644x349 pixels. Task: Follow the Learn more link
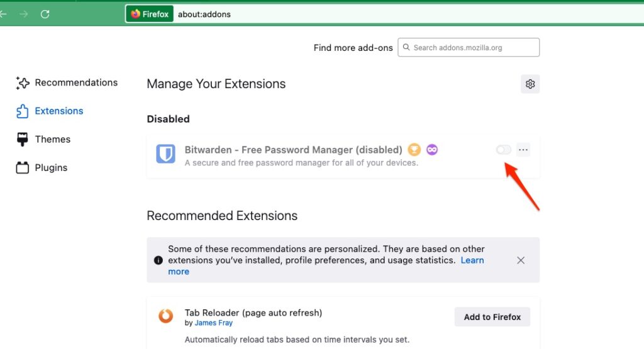click(x=472, y=260)
